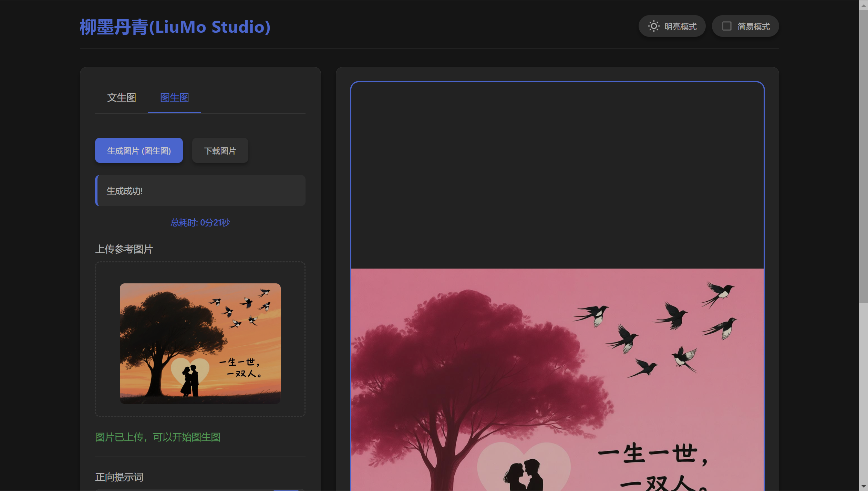Viewport: 868px width, 491px height.
Task: Click the 柳墨丹青(LiuMo Studio) title
Action: 175,27
